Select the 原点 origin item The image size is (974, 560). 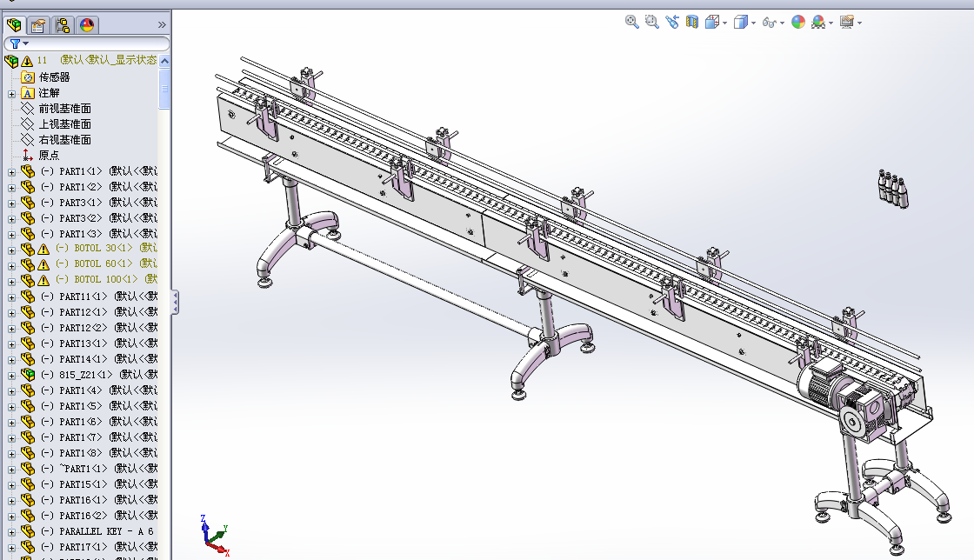(49, 155)
